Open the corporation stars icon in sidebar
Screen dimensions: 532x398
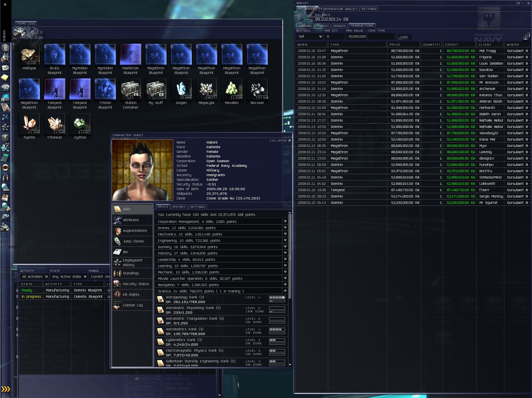[x=5, y=127]
